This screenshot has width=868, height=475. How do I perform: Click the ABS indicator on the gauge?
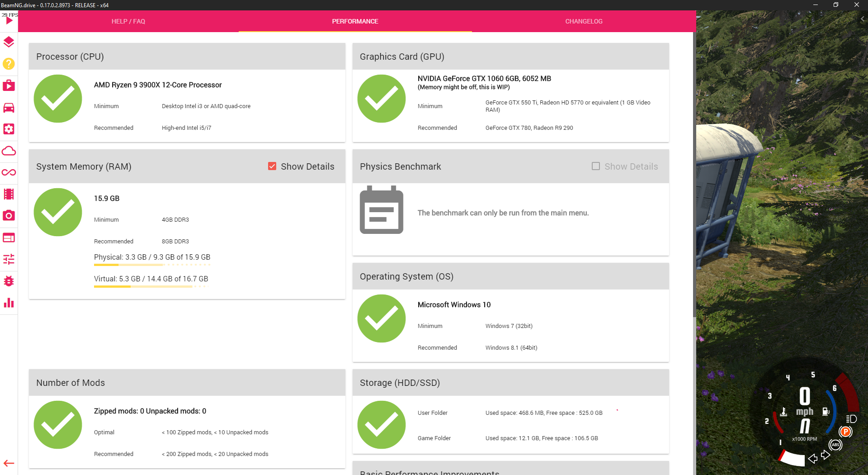pyautogui.click(x=835, y=445)
